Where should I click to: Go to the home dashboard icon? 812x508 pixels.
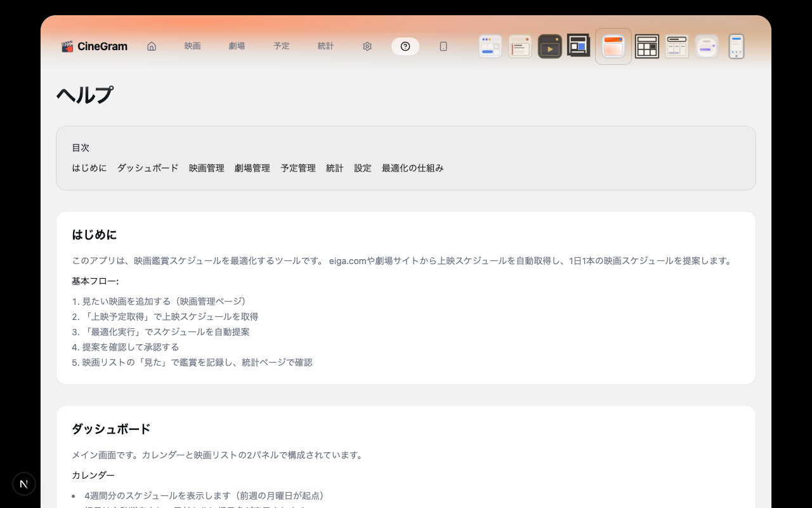152,46
